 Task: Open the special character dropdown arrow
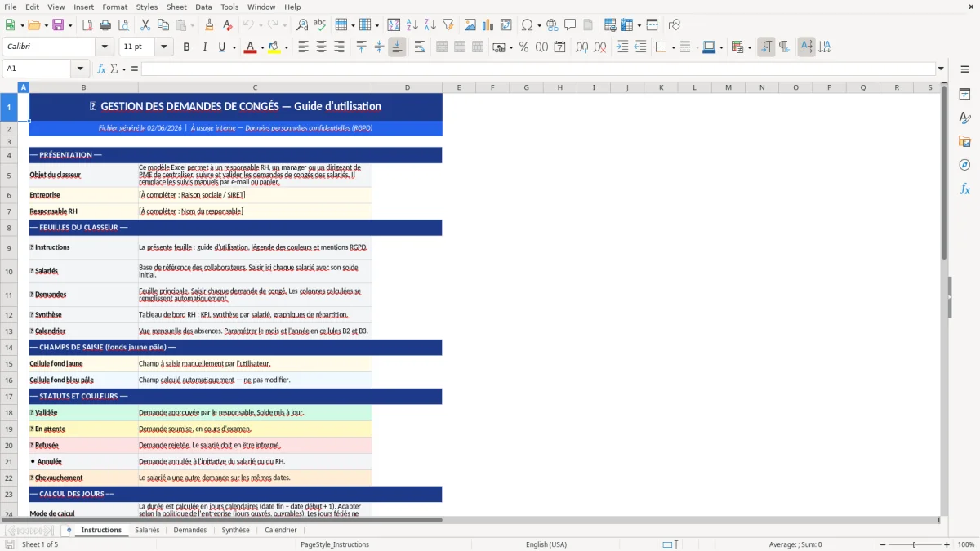[x=540, y=25]
